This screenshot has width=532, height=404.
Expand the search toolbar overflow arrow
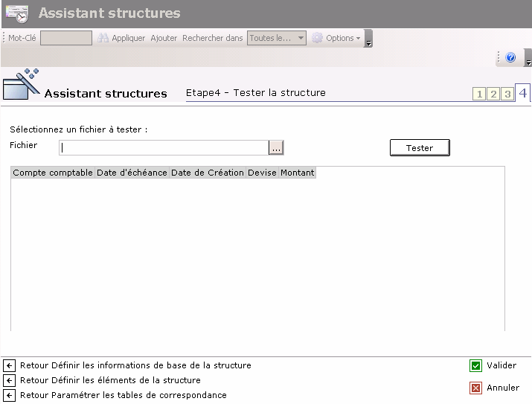[368, 40]
